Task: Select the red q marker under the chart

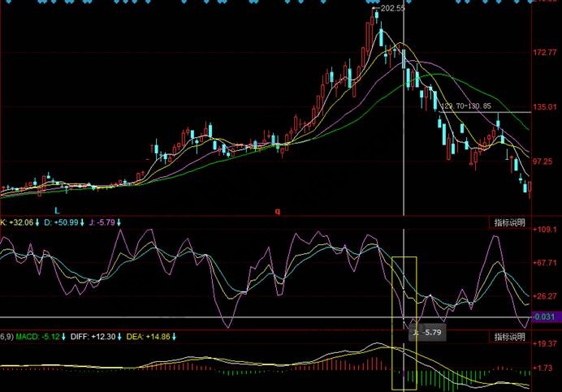Action: (x=276, y=210)
